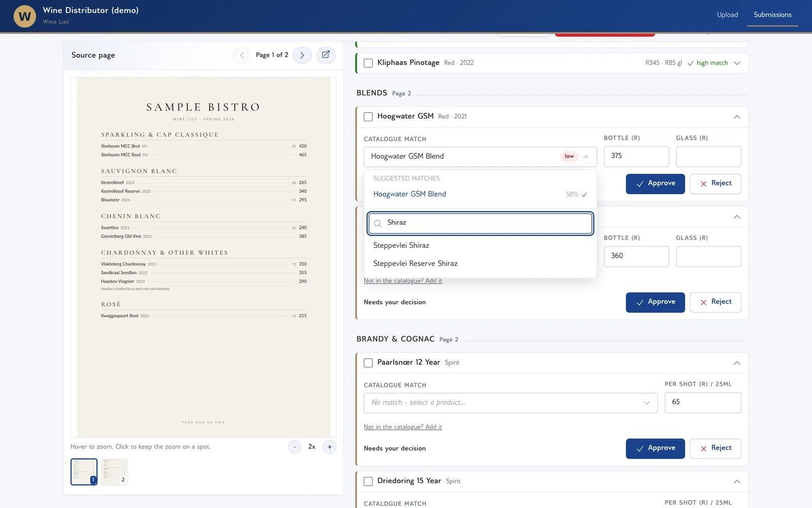
Task: Select suggested match Hoogwater GSM Blend
Action: pos(480,195)
